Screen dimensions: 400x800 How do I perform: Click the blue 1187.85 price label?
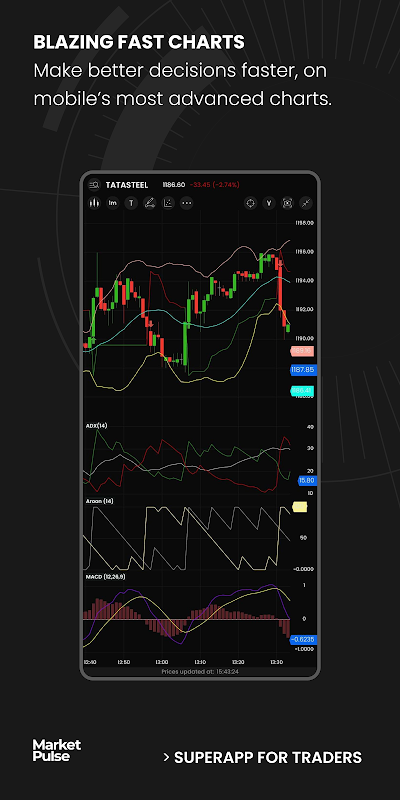[x=303, y=370]
